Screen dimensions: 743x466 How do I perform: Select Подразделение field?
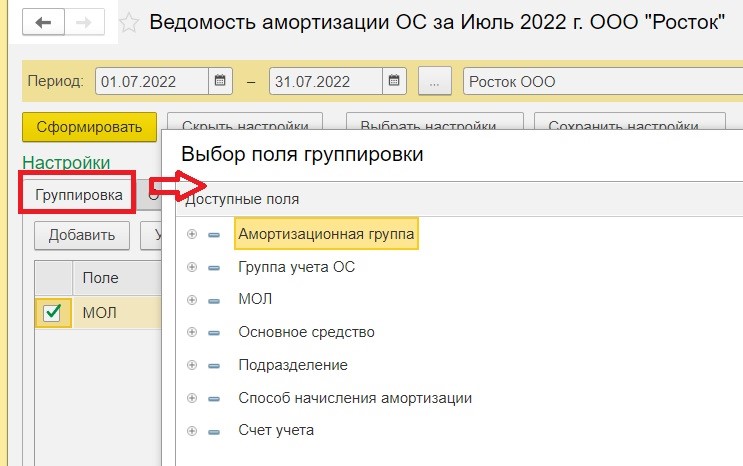(x=293, y=365)
